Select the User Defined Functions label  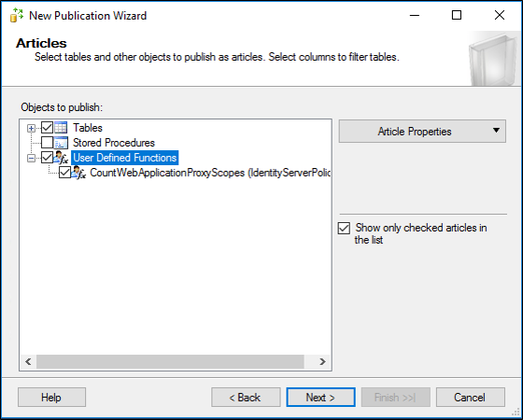[x=125, y=158]
